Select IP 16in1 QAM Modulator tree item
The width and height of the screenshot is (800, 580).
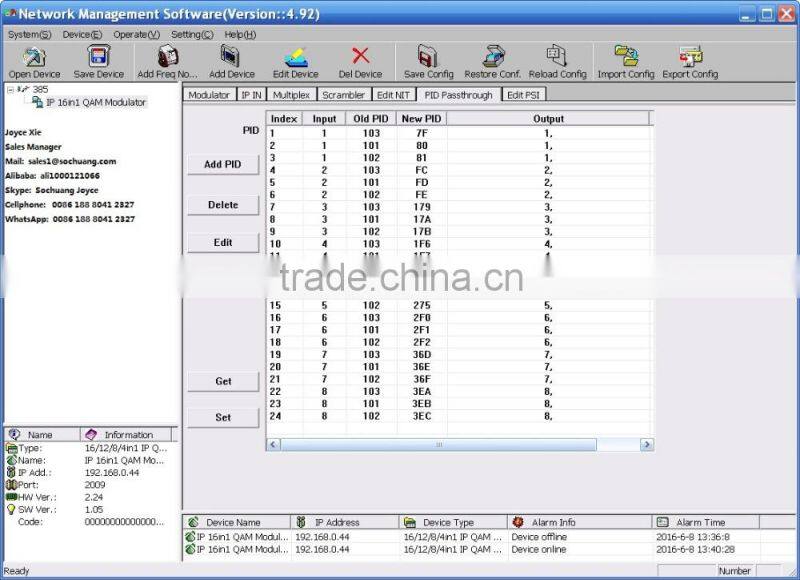click(x=95, y=102)
